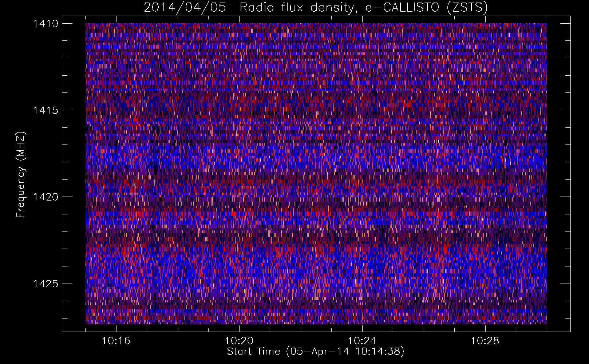Click the plot title 'Radio flux density, e-CALLISTO (ZSTS)'
The width and height of the screenshot is (589, 364).
click(x=364, y=7)
